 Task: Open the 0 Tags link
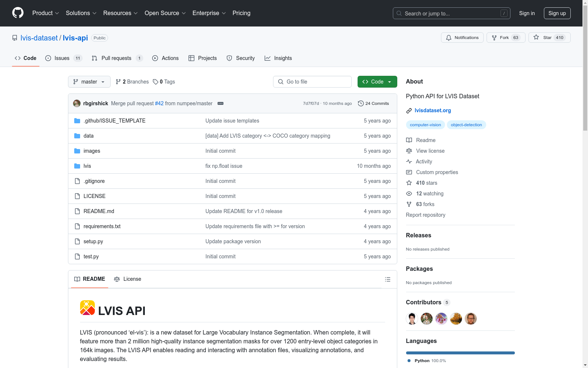[x=164, y=82]
